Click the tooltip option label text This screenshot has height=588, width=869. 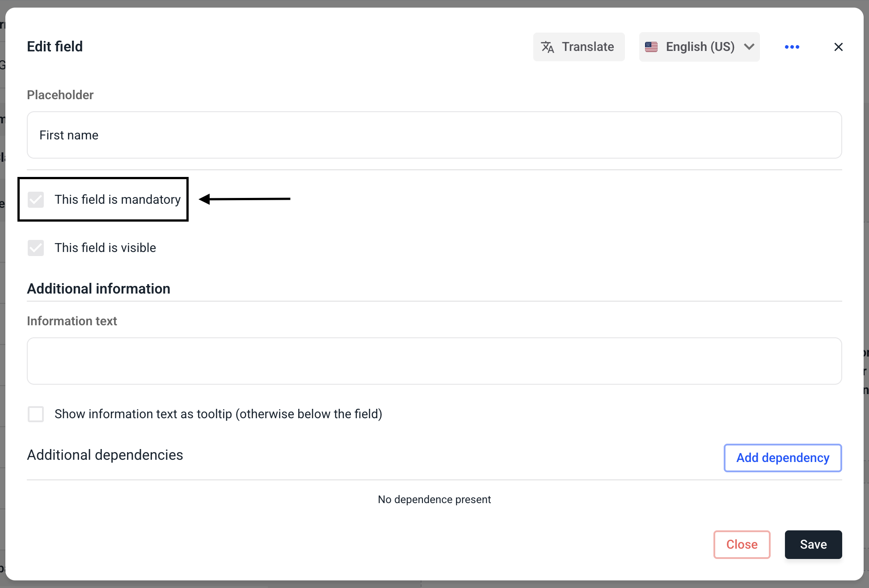[218, 414]
